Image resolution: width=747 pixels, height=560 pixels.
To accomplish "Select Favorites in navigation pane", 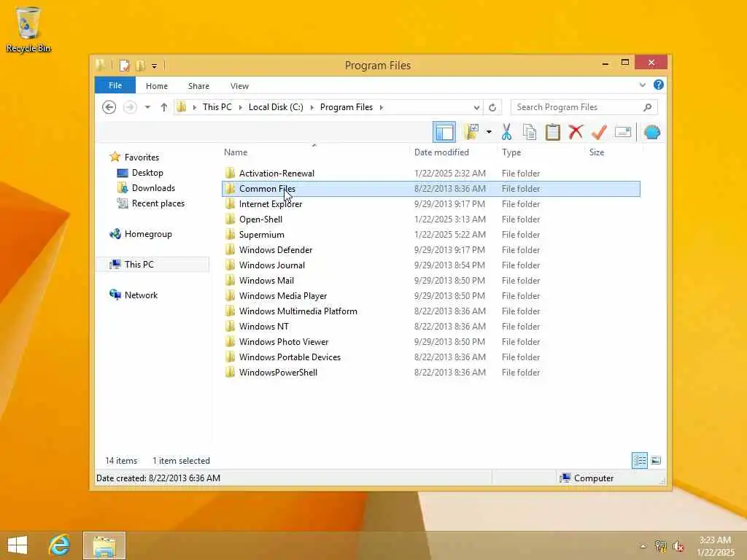I will (142, 157).
